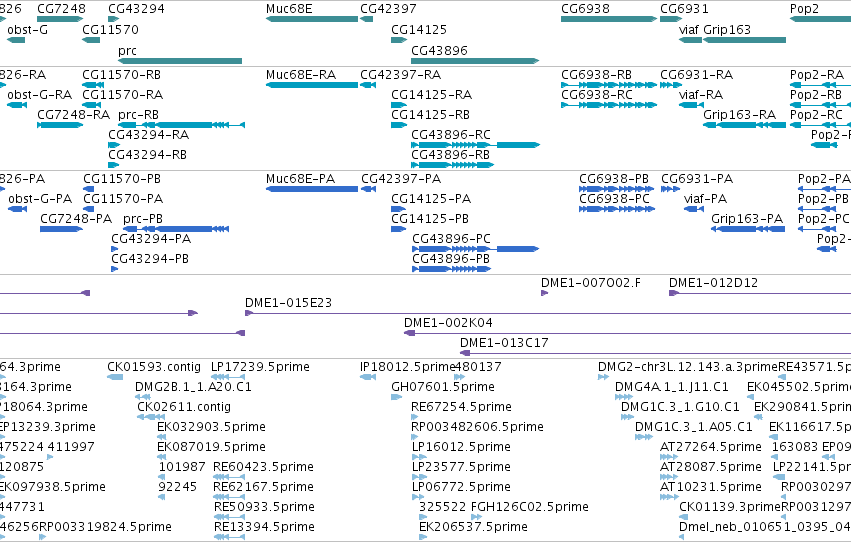Open the CG6938-RB transcript label
The width and height of the screenshot is (851, 542).
click(x=596, y=74)
